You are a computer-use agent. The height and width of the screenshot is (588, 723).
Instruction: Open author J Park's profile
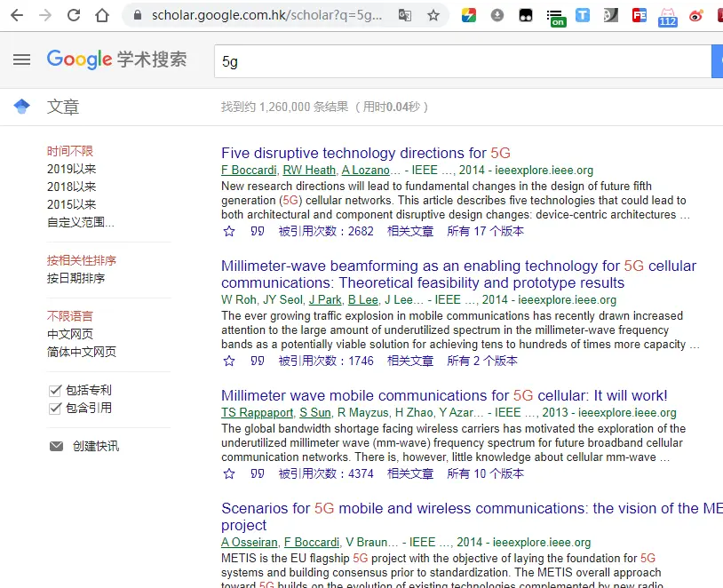coord(326,299)
